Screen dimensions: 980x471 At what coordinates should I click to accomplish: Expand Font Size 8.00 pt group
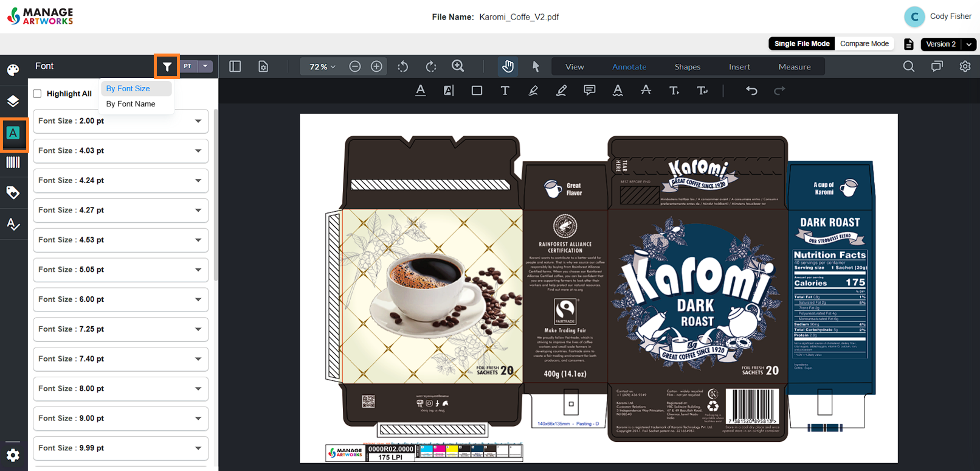click(x=121, y=389)
